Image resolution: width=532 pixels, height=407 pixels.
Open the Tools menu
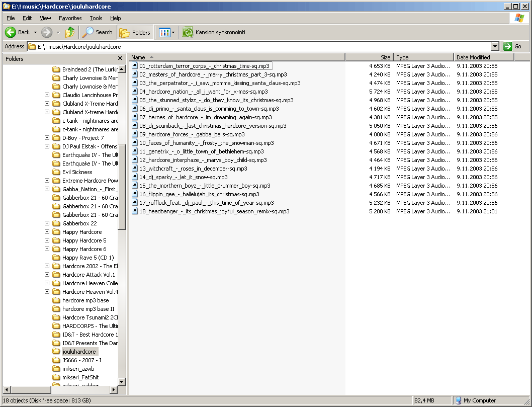(x=96, y=18)
